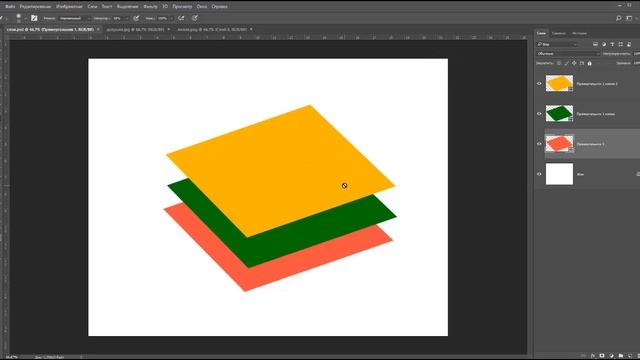
Task: Open the Файл menu
Action: coord(10,7)
